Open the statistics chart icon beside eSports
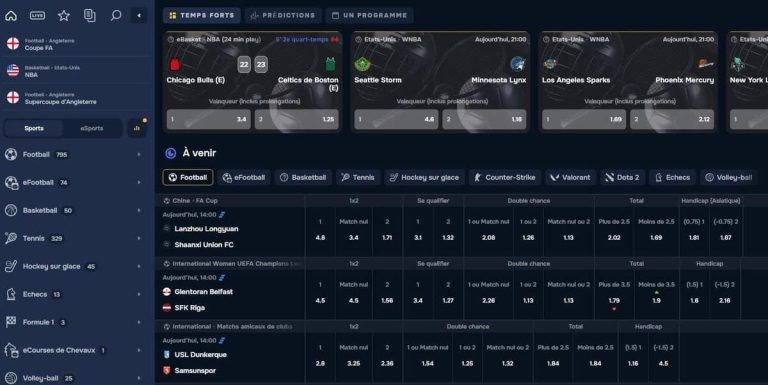This screenshot has height=385, width=768. (x=137, y=128)
